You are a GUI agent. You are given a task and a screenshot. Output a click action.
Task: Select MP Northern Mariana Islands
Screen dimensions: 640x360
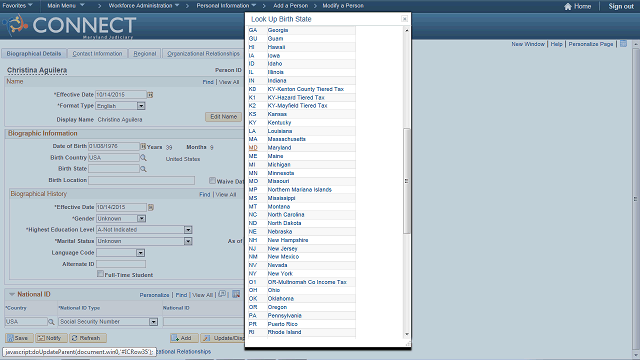click(x=253, y=190)
